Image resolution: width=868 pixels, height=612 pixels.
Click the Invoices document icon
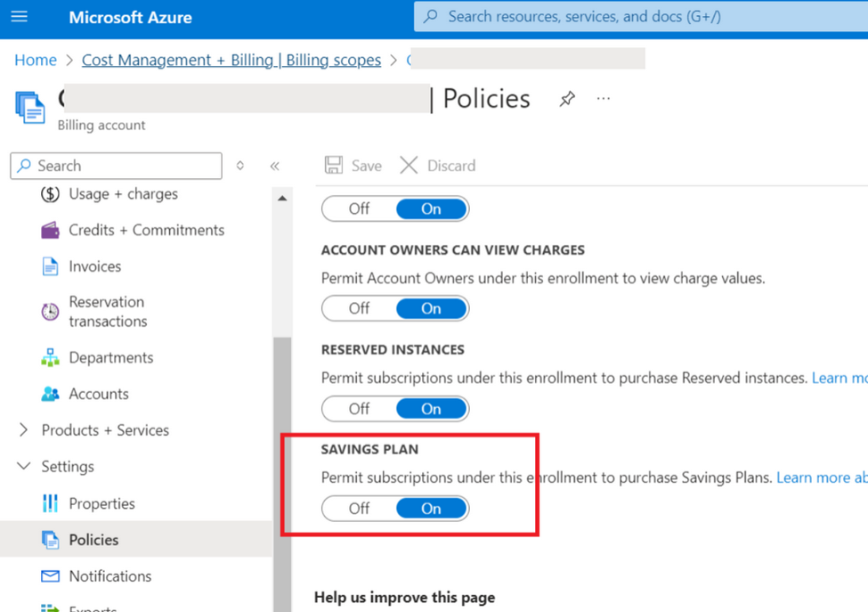click(50, 266)
